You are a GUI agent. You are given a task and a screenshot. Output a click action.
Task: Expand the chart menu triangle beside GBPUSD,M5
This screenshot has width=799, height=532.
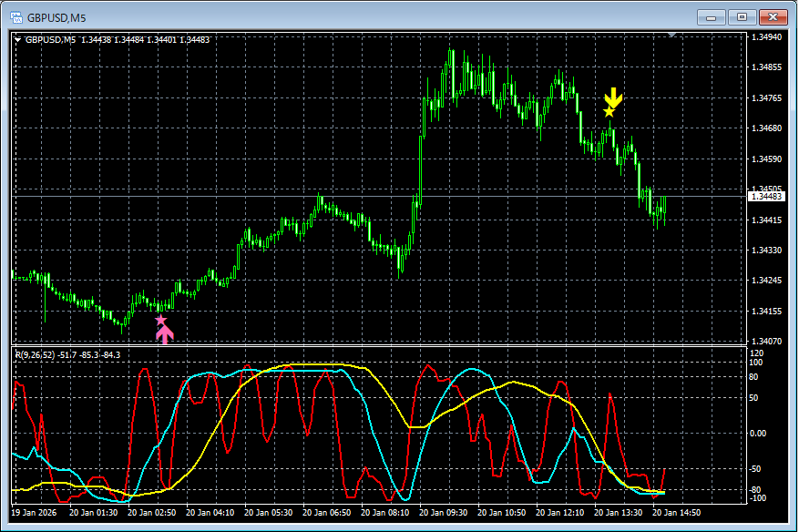click(18, 40)
